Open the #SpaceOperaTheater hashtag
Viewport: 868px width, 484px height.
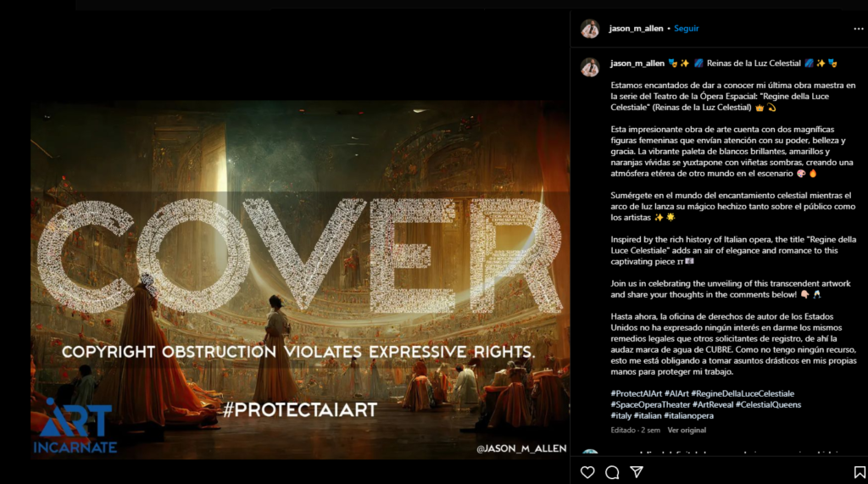[650, 405]
